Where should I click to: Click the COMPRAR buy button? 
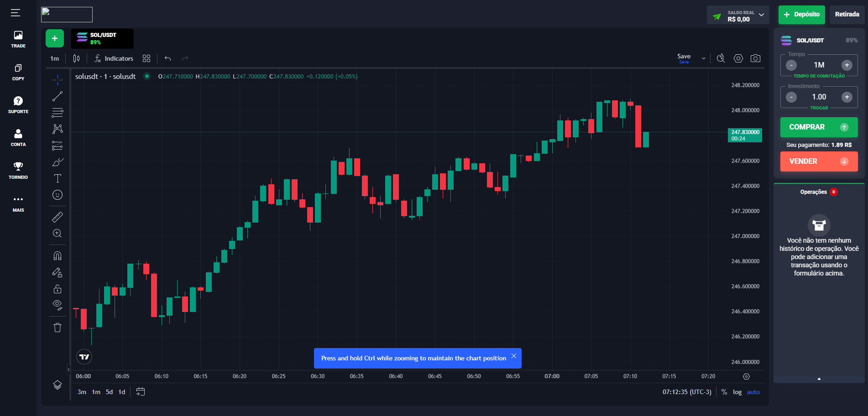point(818,127)
